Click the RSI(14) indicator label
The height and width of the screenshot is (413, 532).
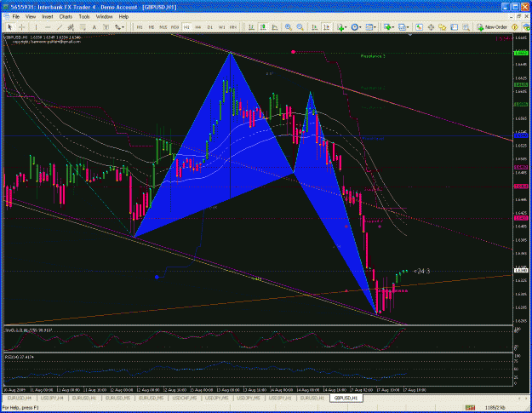click(x=19, y=357)
